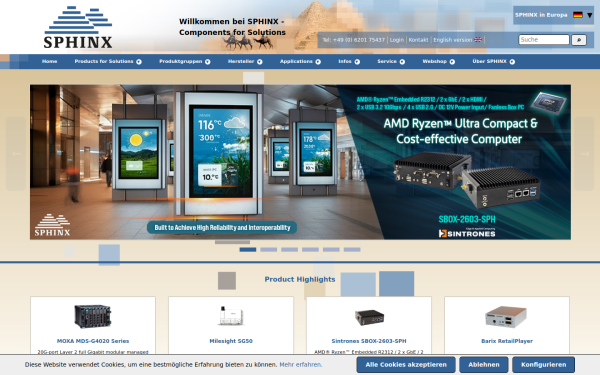Viewport: 600px width, 375px height.
Task: Open the Produktgruppen menu
Action: point(181,61)
